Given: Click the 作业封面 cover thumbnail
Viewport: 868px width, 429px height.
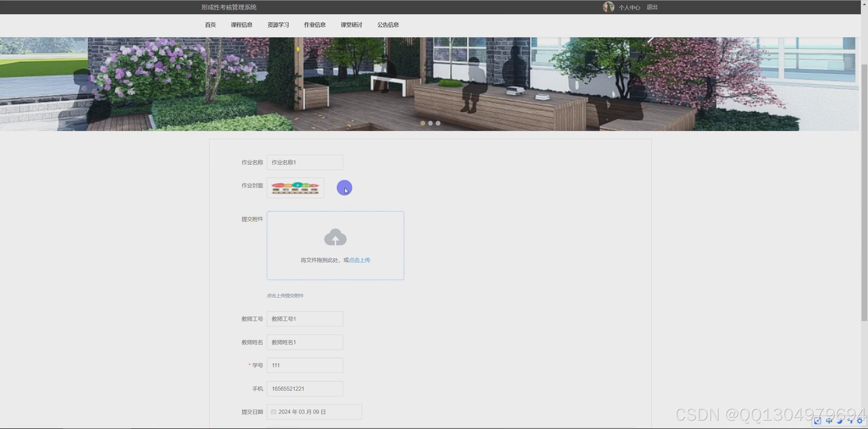Looking at the screenshot, I should pyautogui.click(x=295, y=188).
